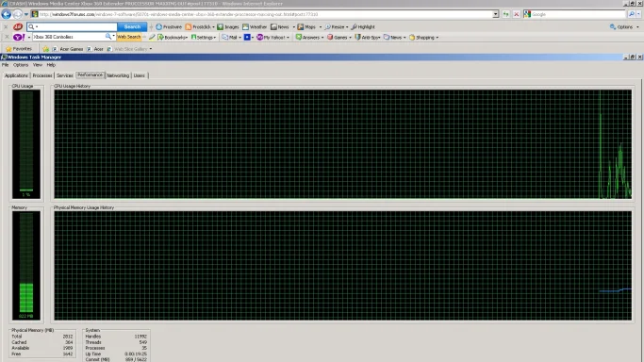Click the Yahoo! logo icon

pos(19,38)
